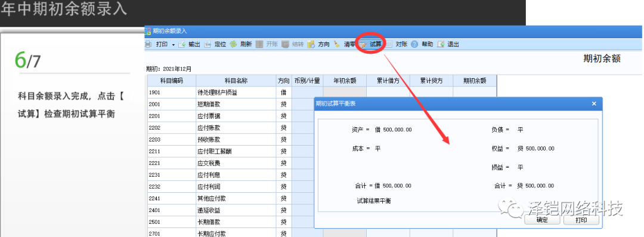The height and width of the screenshot is (237, 644).
Task: Click the 清零 broom icon
Action: click(x=337, y=44)
